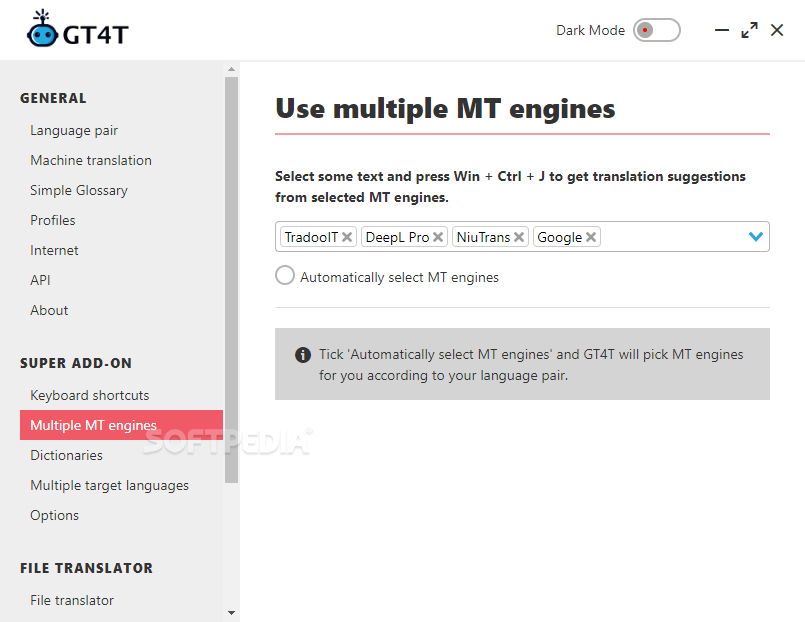
Task: Open Options page
Action: (54, 515)
